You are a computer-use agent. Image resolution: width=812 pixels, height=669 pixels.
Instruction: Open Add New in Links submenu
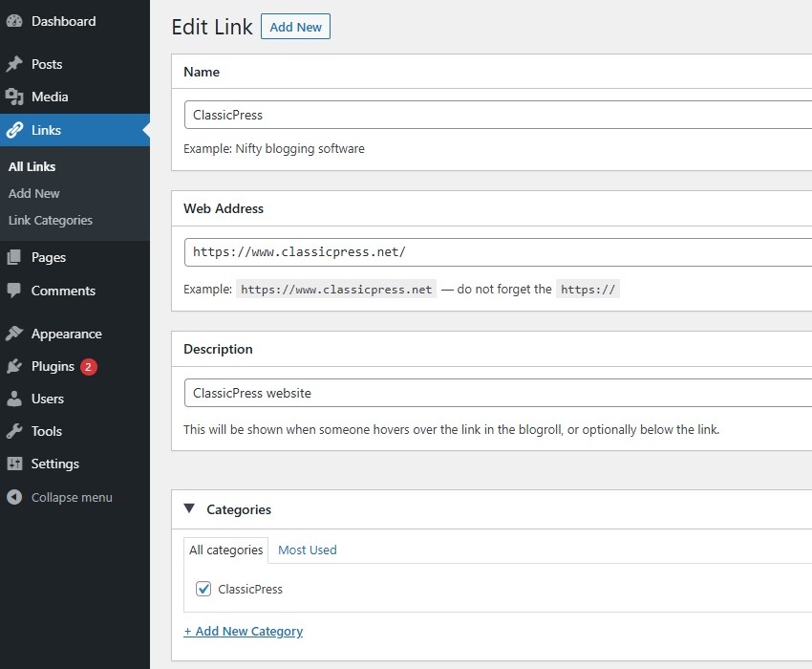click(x=33, y=193)
